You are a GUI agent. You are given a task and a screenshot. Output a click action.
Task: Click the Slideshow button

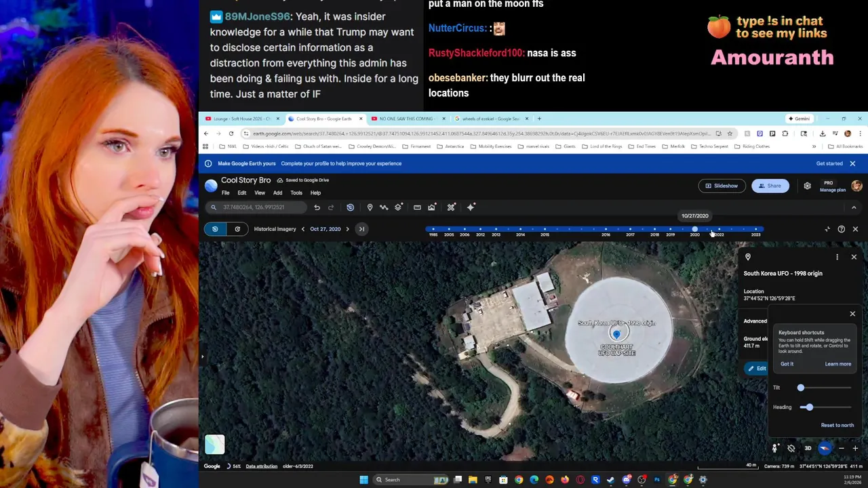[x=721, y=186]
